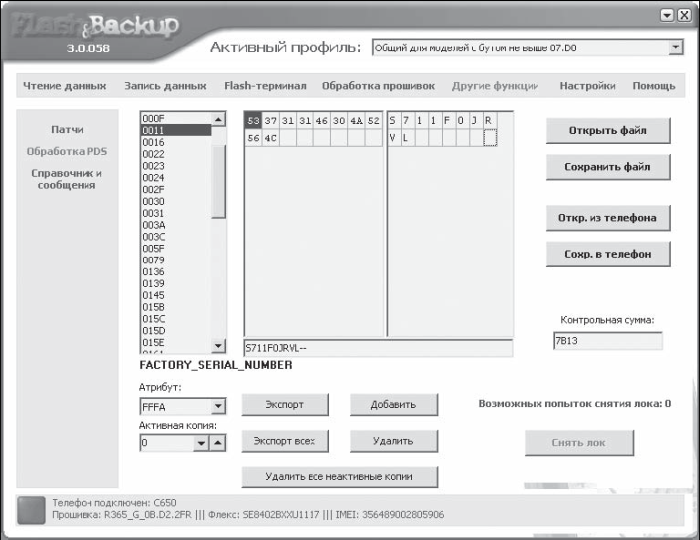Screen dimensions: 700x540
Task: Select hex cell 53
Action: 253,120
